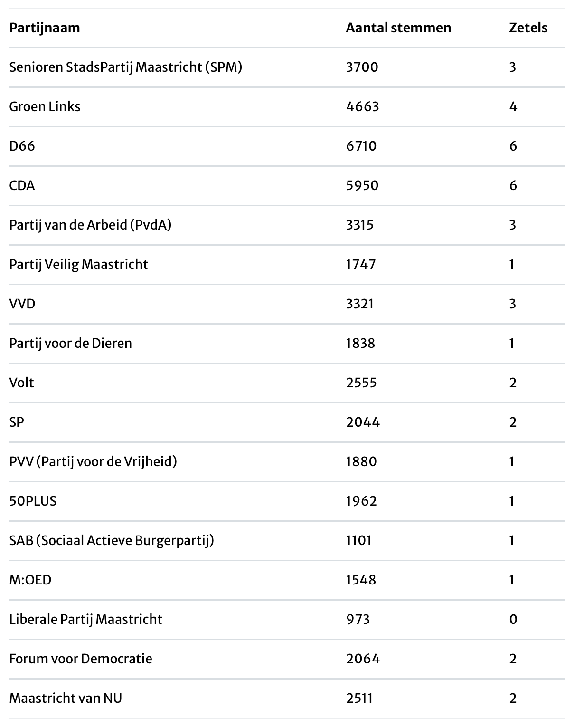Select SAB (Sociaal Actieve Burgerpartij) name

(112, 540)
